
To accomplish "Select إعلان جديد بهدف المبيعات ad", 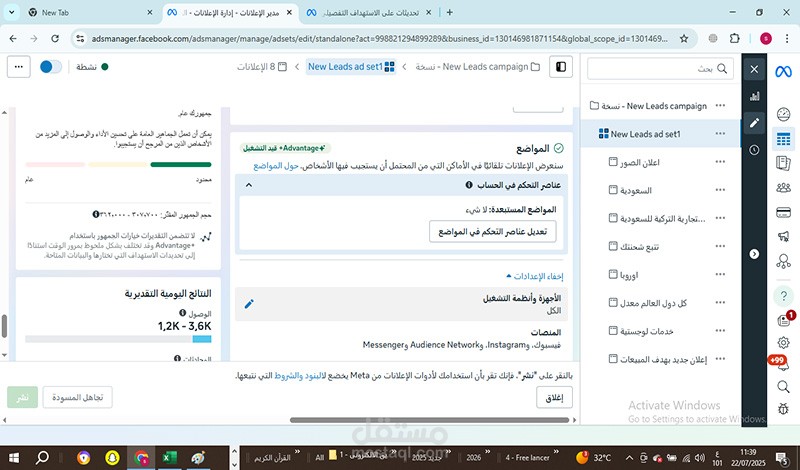I will click(658, 359).
